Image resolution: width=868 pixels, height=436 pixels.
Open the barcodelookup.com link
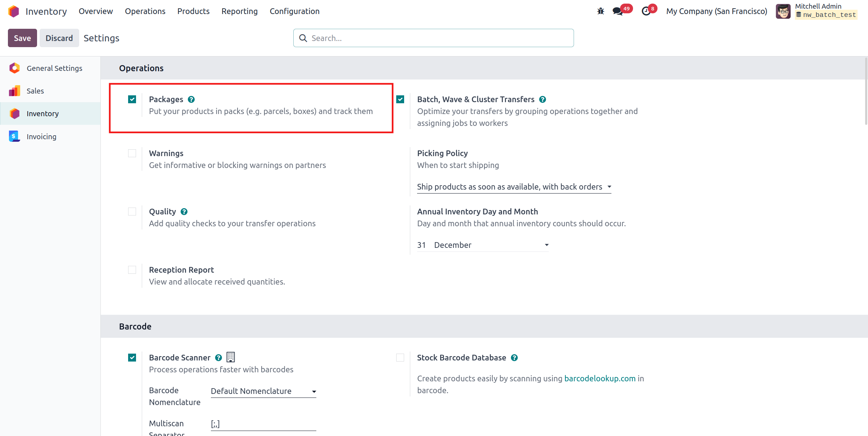click(x=600, y=378)
